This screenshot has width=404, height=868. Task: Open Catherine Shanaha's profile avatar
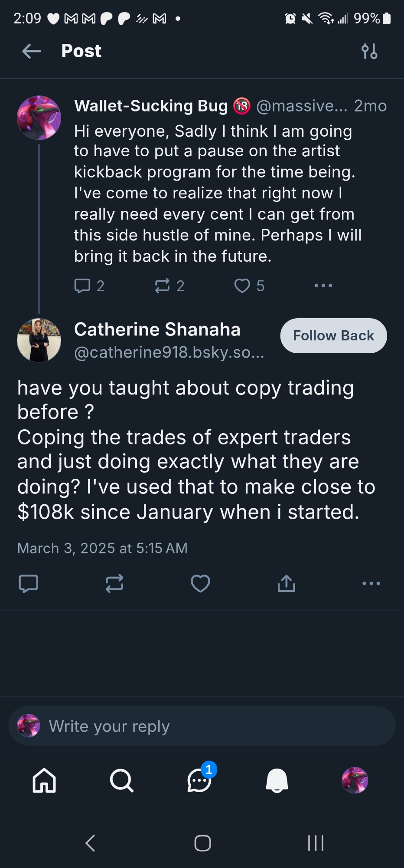(x=39, y=340)
